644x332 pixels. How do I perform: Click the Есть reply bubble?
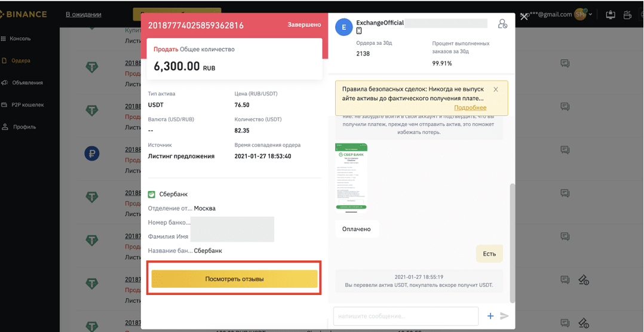489,254
